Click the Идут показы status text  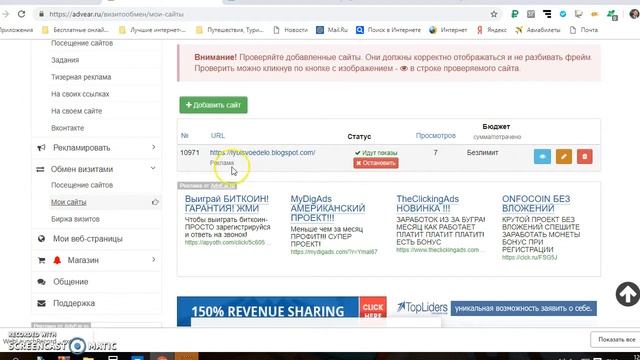[376, 153]
